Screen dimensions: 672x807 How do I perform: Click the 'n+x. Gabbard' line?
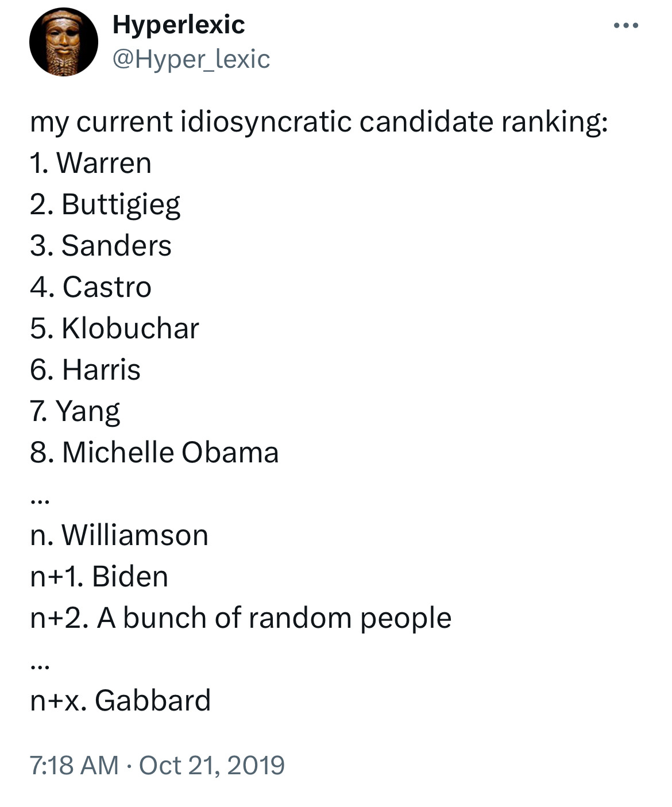[121, 701]
